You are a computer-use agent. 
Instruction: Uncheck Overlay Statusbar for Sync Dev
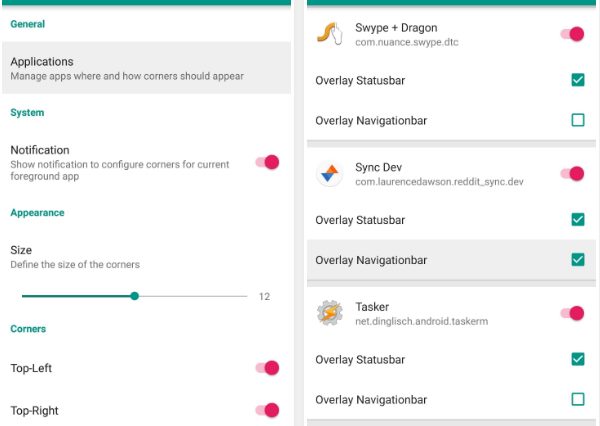(x=578, y=219)
